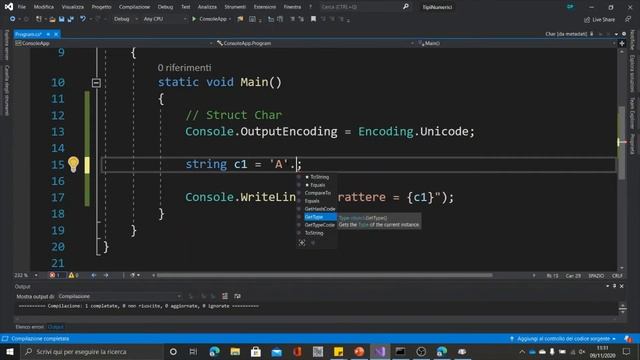Open the Analizza menu
The height and width of the screenshot is (360, 640).
(207, 7)
